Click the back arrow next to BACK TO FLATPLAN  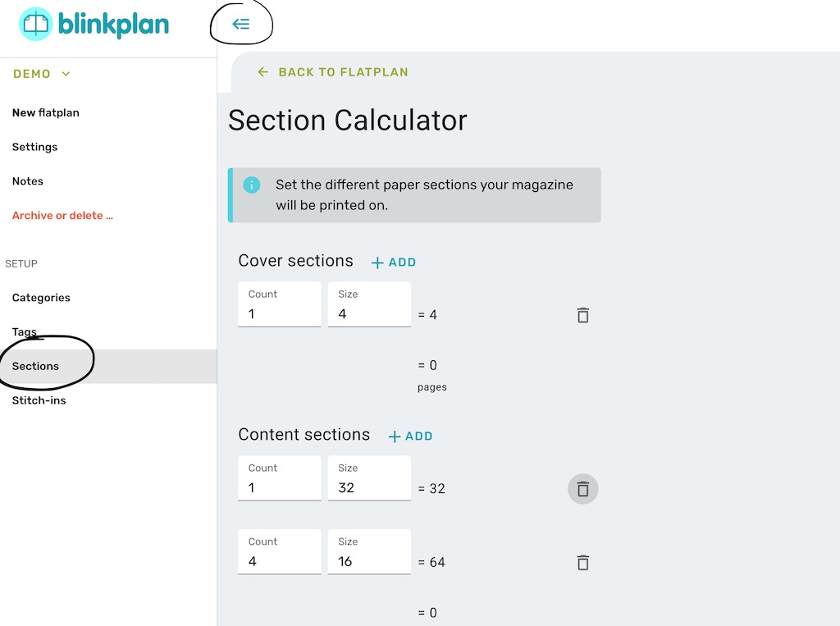click(x=262, y=71)
